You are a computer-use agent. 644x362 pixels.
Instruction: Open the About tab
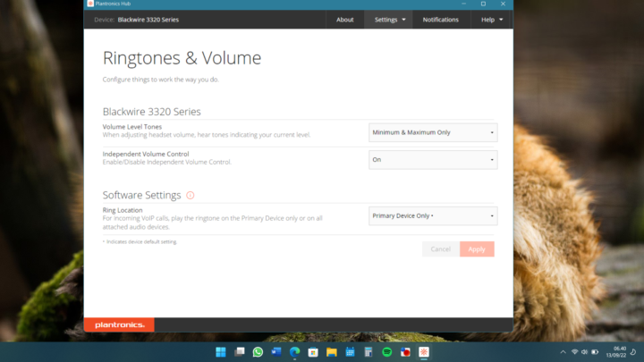coord(345,20)
